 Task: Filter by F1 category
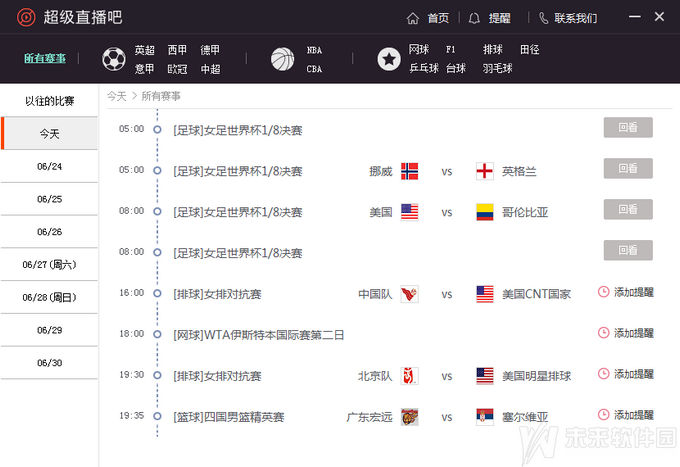tap(451, 49)
